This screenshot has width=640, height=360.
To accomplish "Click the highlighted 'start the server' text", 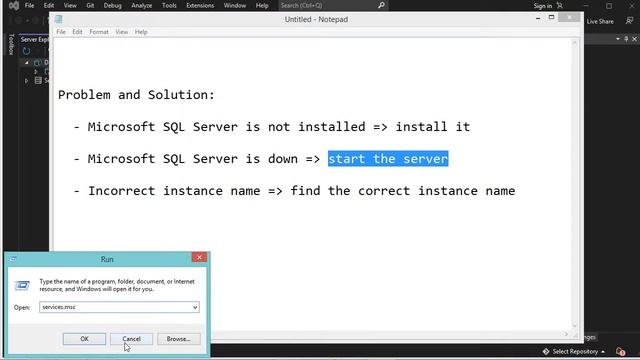I will pyautogui.click(x=388, y=159).
